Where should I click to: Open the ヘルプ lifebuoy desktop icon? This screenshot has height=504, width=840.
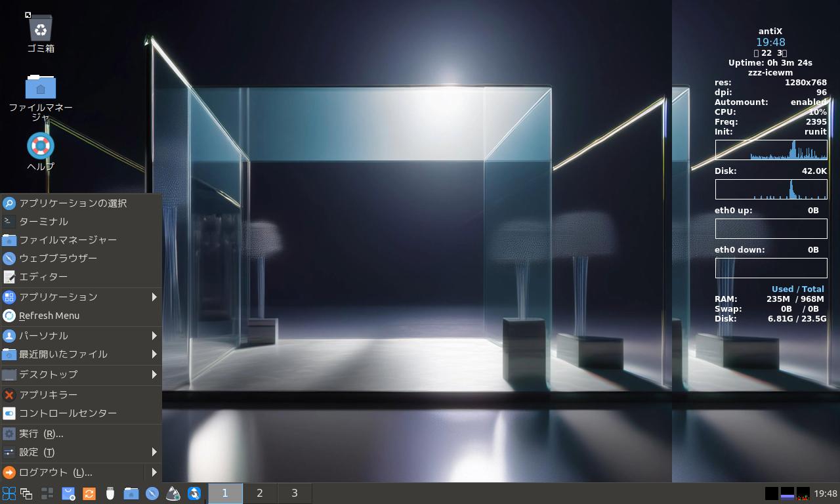pyautogui.click(x=41, y=146)
